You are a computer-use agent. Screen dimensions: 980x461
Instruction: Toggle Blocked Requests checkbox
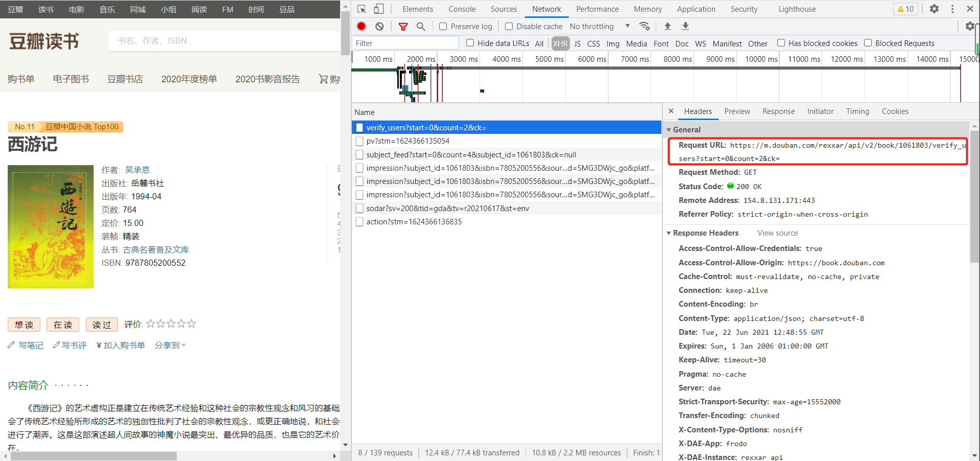[x=868, y=43]
